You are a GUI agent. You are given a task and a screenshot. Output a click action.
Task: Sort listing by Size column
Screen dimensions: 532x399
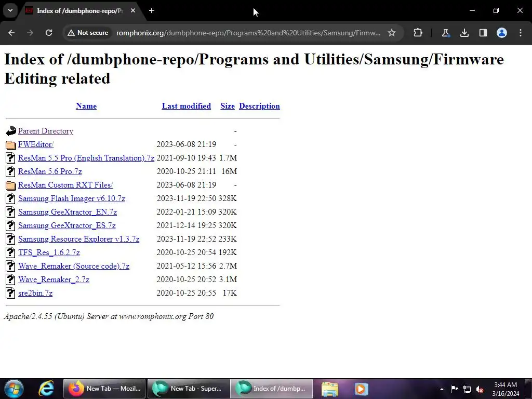tap(228, 106)
